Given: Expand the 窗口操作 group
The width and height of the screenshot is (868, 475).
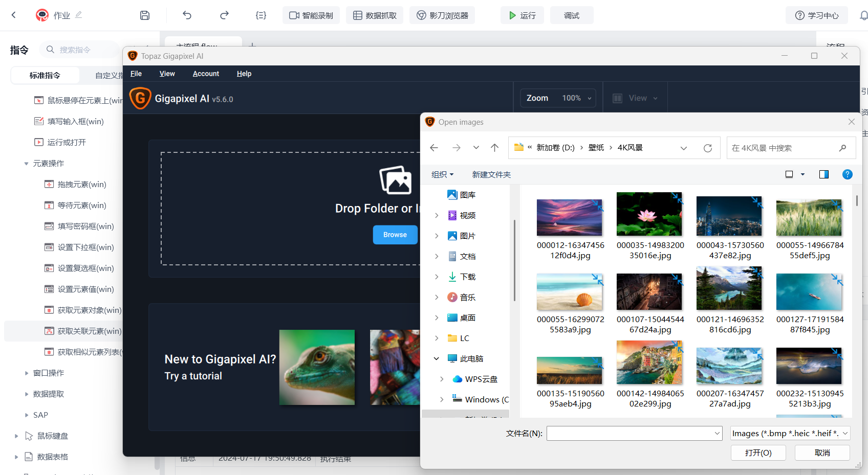Looking at the screenshot, I should (26, 373).
